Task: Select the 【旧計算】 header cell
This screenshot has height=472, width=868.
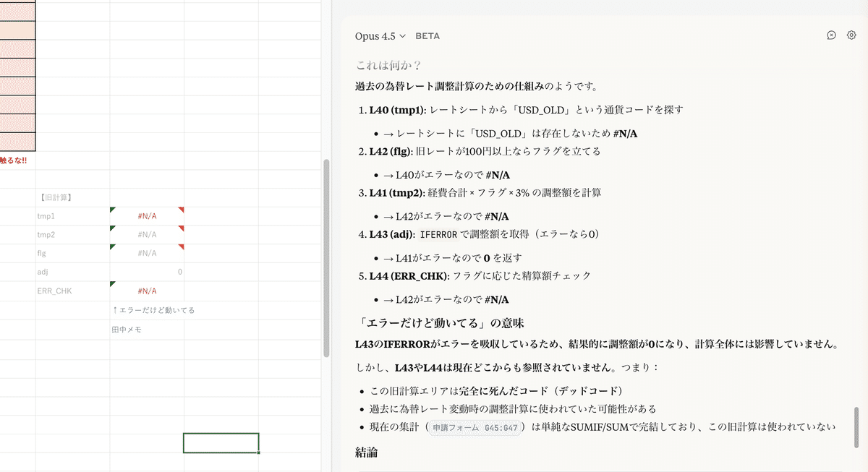Action: [x=72, y=197]
